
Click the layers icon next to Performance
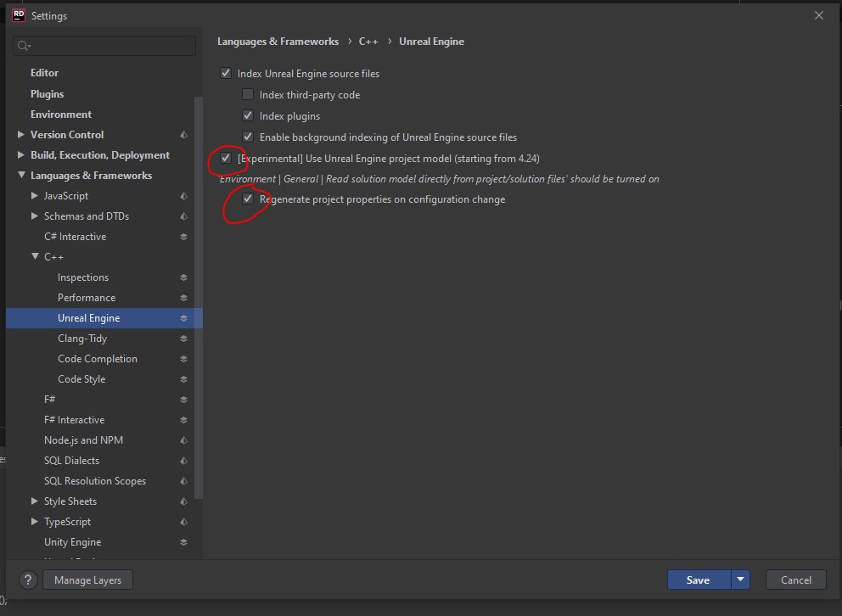pyautogui.click(x=183, y=298)
